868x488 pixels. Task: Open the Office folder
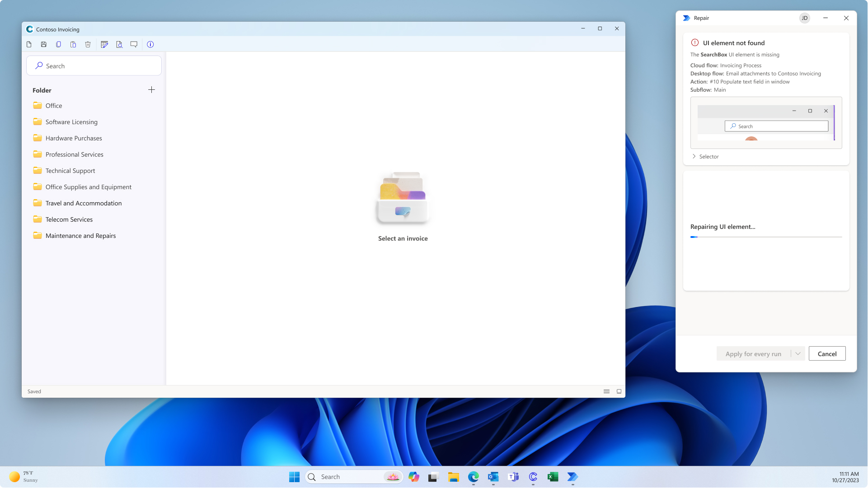94,106
